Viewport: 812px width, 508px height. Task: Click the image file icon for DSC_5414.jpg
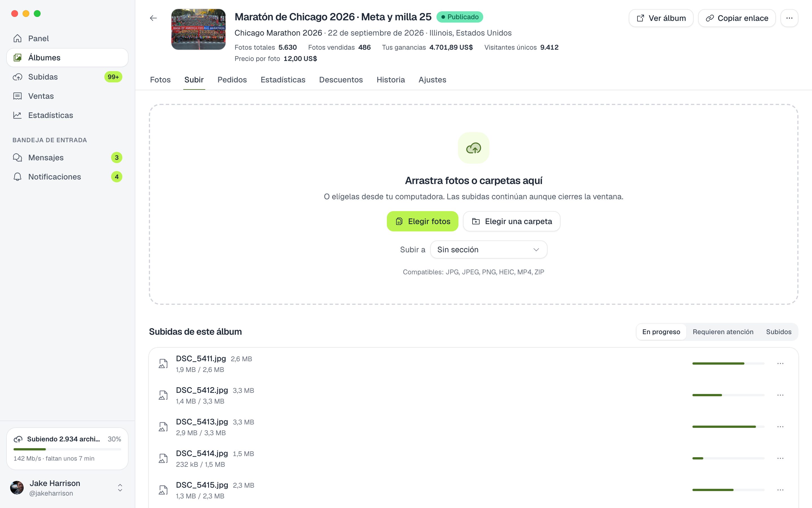click(163, 458)
